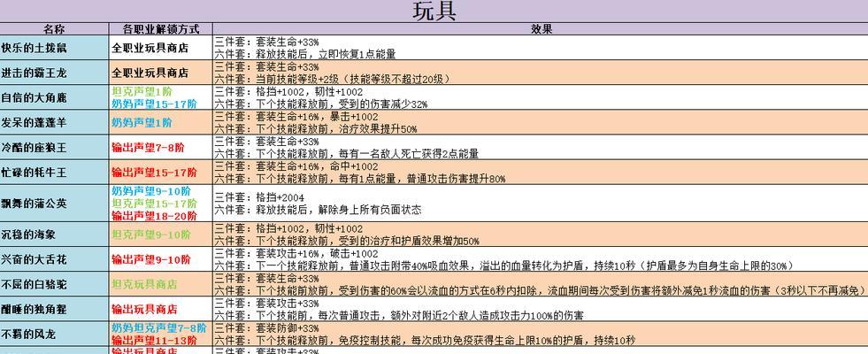Click blue text 奶妈声望9-10阶
The image size is (868, 354).
click(x=151, y=191)
